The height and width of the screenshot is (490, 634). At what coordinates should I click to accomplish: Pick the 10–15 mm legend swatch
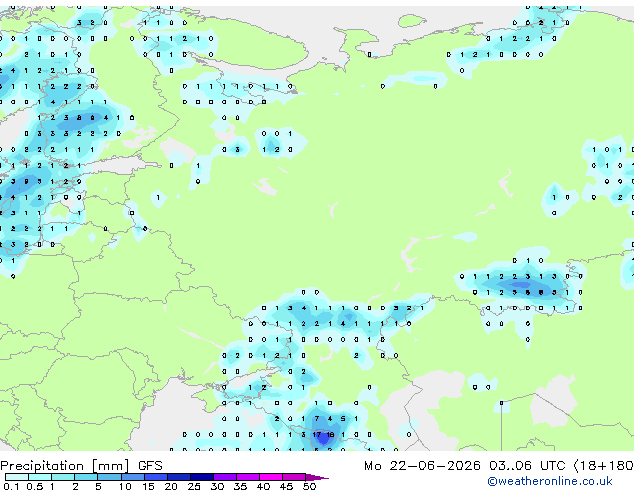133,477
